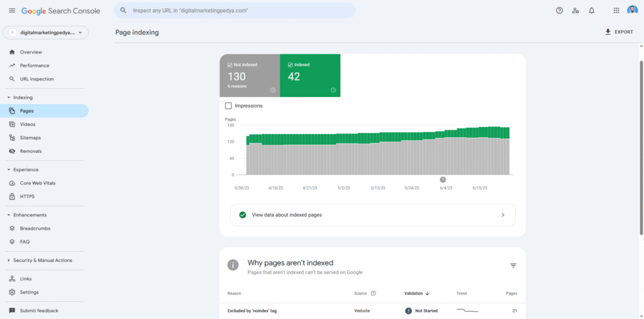Screen dimensions: 644x319
Task: Click the Overview home icon
Action: point(12,52)
